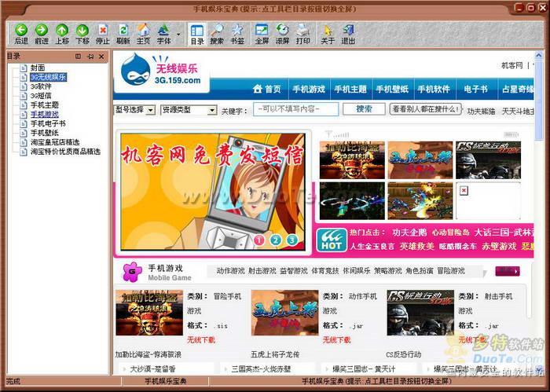
Task: Select 手机电子书 tree item
Action: [48, 123]
